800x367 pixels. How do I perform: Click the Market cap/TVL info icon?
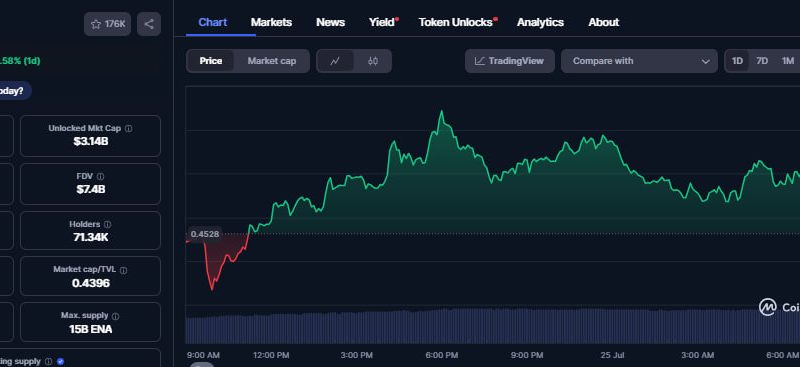click(123, 270)
